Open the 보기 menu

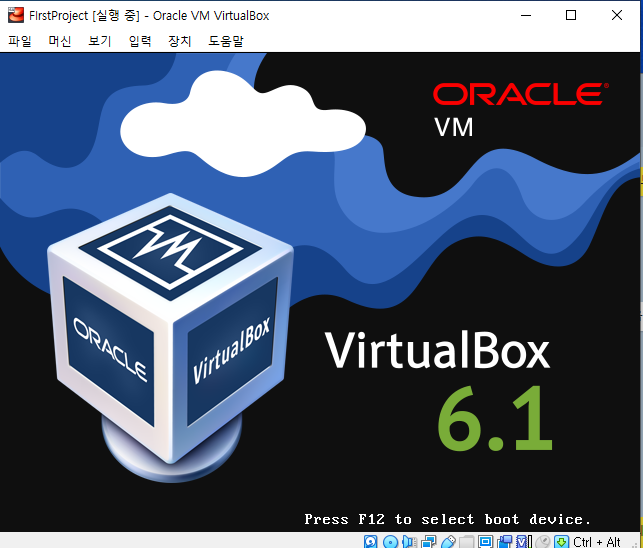click(100, 41)
